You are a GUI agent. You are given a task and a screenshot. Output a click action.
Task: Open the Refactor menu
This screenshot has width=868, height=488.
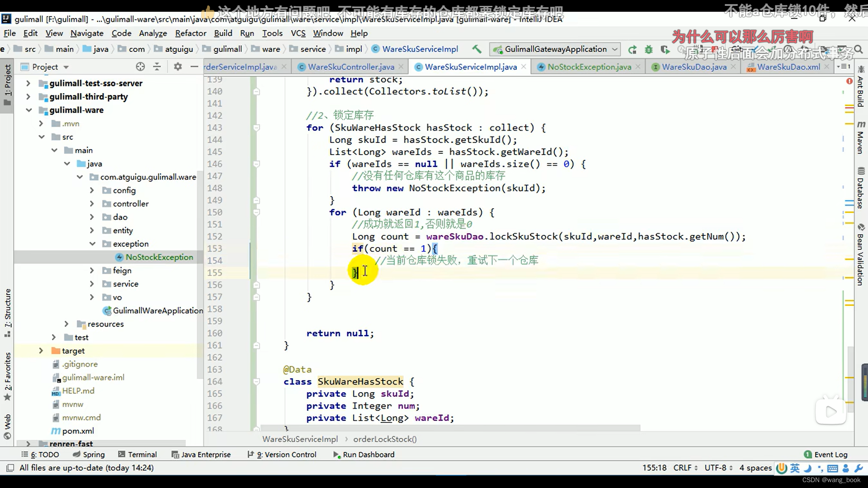click(x=190, y=33)
